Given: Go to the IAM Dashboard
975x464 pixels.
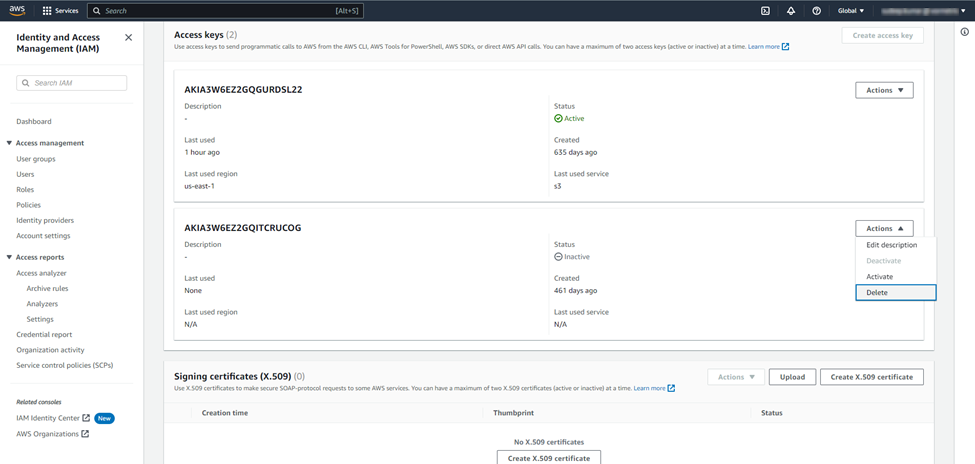Looking at the screenshot, I should point(34,122).
